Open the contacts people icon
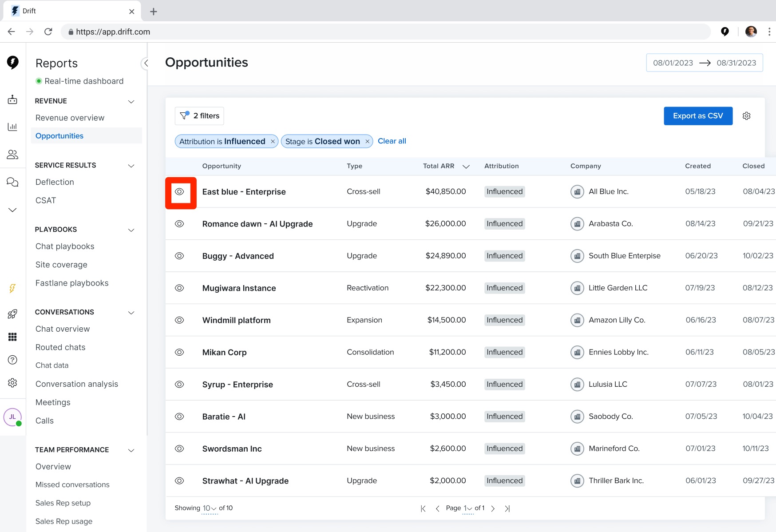This screenshot has height=532, width=776. coord(12,155)
